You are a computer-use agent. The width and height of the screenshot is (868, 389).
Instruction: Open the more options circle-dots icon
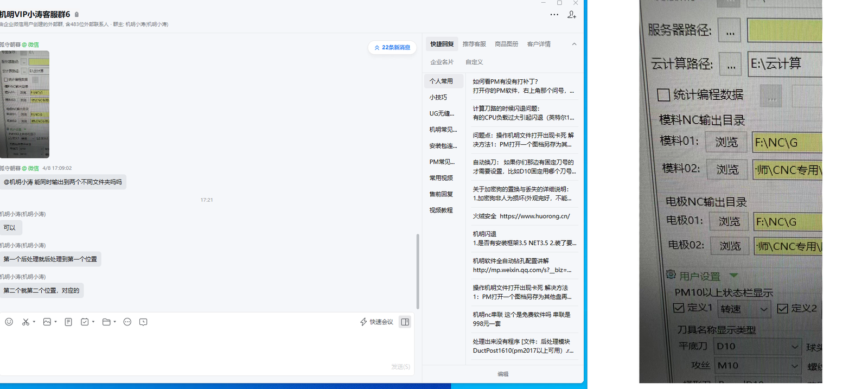pos(127,322)
